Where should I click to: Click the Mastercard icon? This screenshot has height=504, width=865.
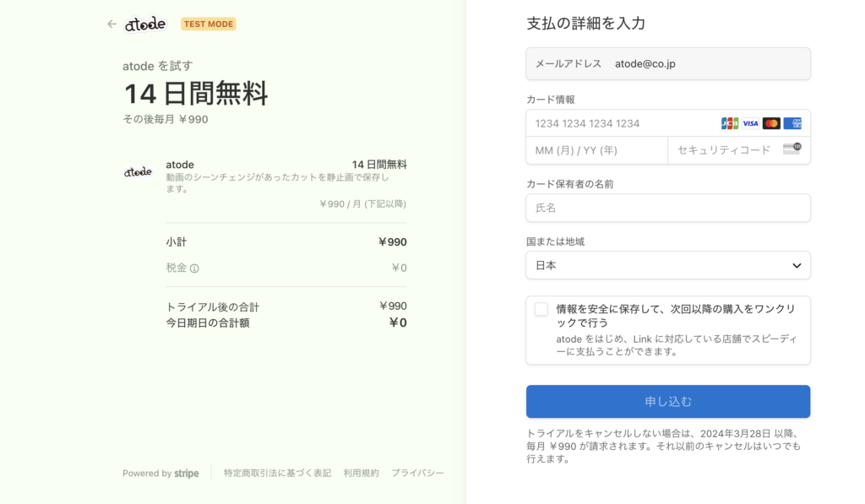771,123
